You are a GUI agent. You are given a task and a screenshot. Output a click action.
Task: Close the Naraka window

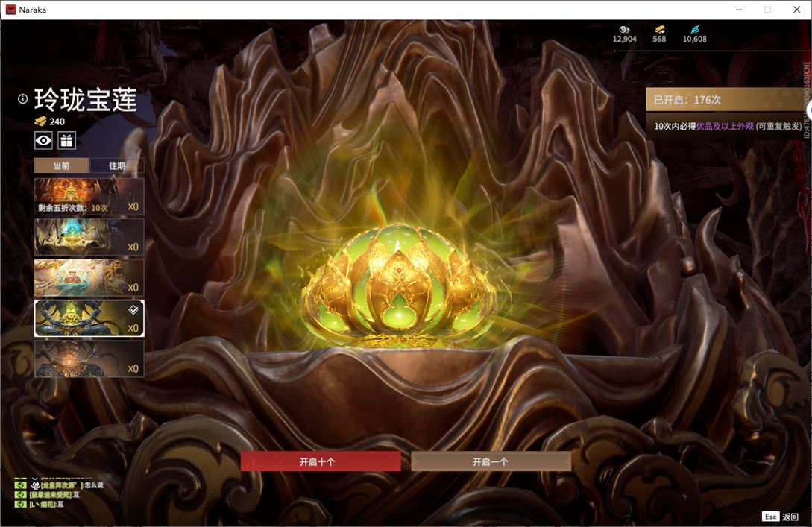tap(796, 10)
